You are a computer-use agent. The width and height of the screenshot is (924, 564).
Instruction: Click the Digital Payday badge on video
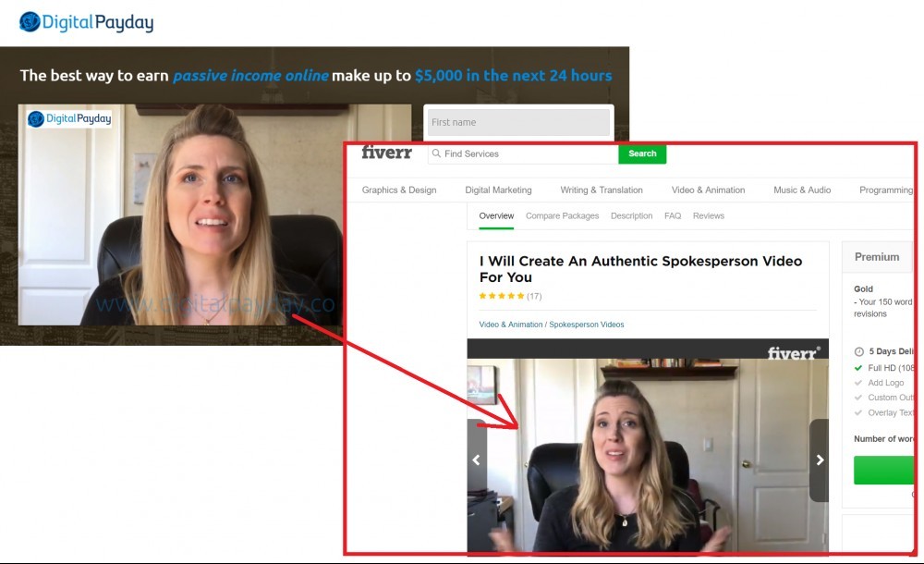[69, 118]
